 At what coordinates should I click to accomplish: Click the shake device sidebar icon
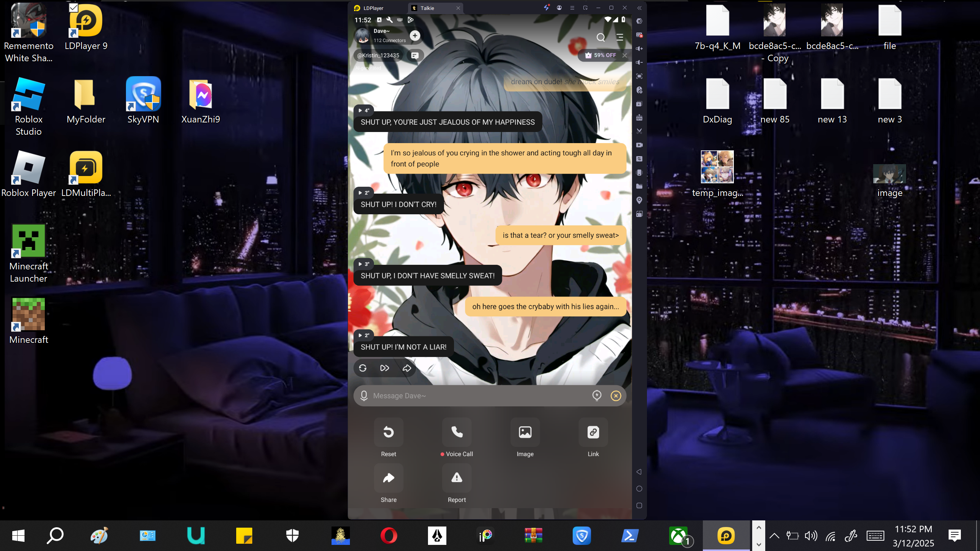point(639,173)
